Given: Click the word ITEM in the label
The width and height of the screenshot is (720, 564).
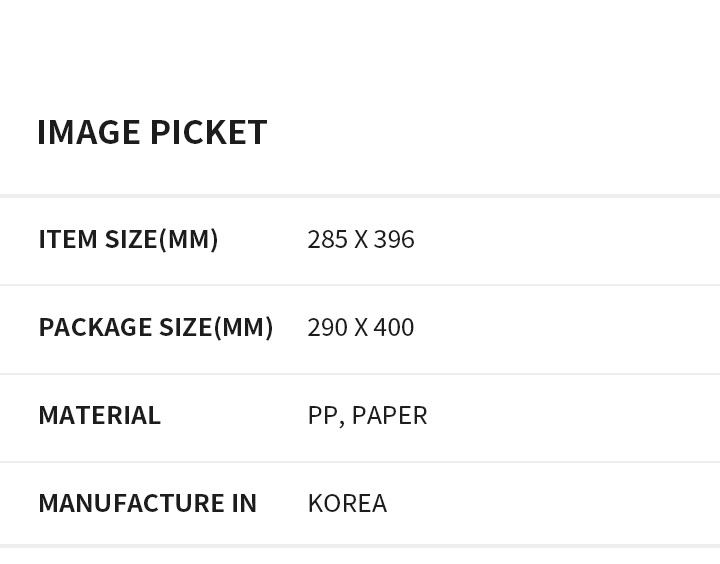Looking at the screenshot, I should point(68,239).
